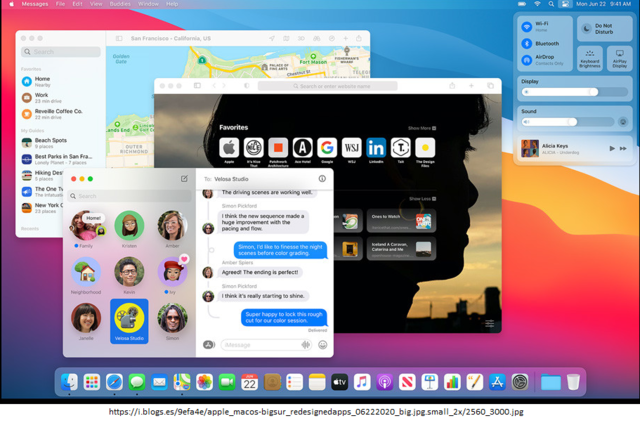Viewport: 640px width, 423px height.
Task: Open Beach Spots guide in Maps
Action: pyautogui.click(x=61, y=143)
